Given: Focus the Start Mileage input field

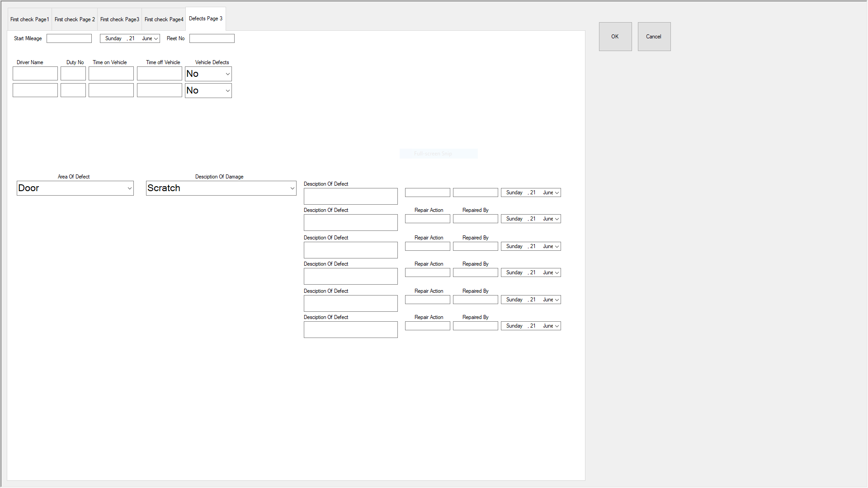Looking at the screenshot, I should 69,39.
